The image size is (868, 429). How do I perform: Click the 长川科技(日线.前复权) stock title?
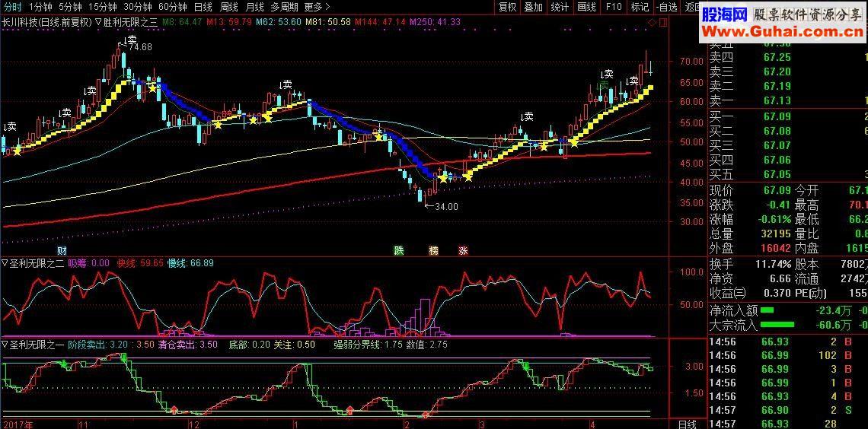46,22
